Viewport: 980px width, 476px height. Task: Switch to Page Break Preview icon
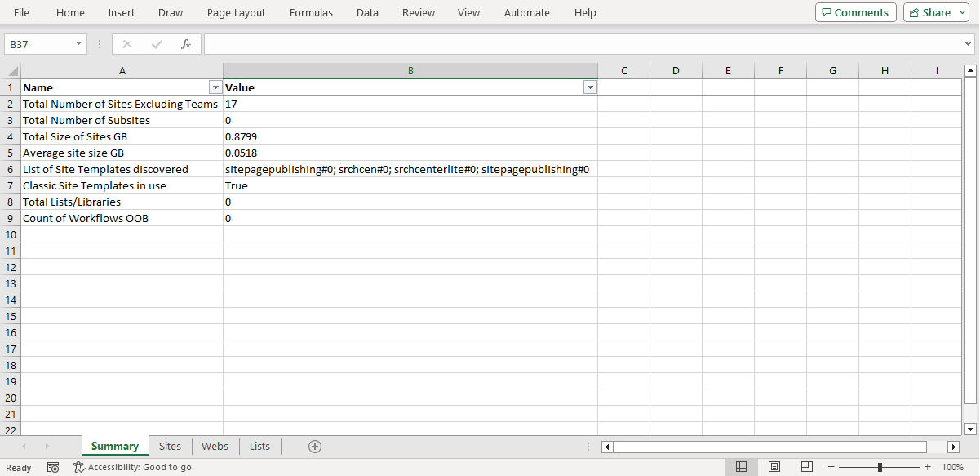[806, 467]
